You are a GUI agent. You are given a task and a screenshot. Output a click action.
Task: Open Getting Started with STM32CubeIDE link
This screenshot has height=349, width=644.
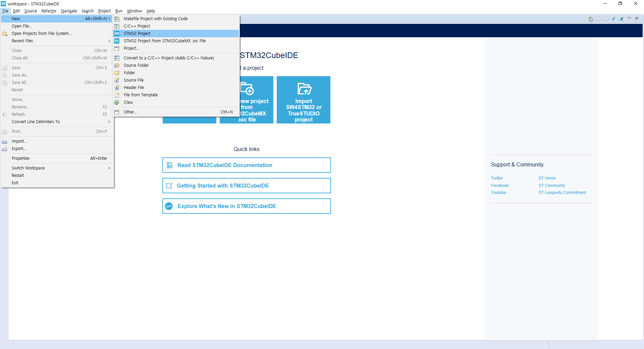(x=247, y=186)
